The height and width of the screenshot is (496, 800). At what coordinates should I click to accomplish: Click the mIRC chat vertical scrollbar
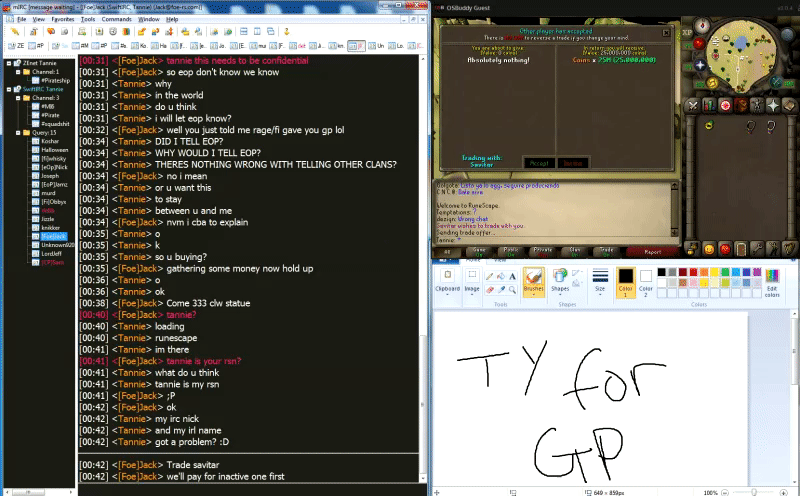coord(422,268)
